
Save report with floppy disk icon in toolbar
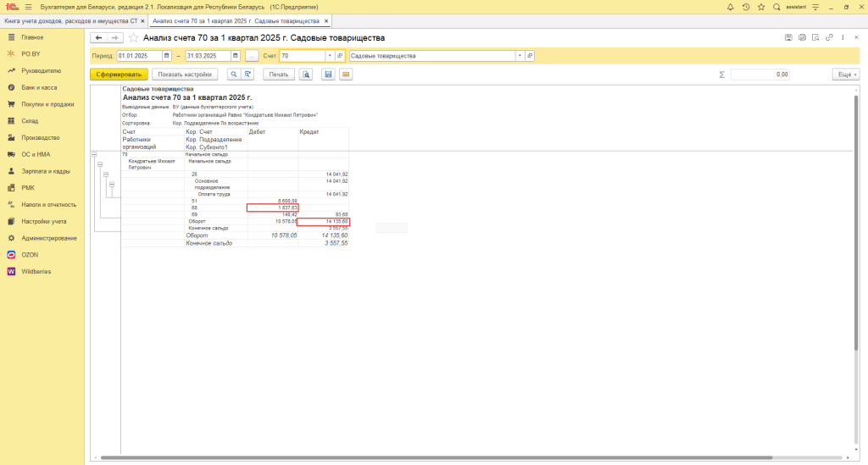[328, 74]
